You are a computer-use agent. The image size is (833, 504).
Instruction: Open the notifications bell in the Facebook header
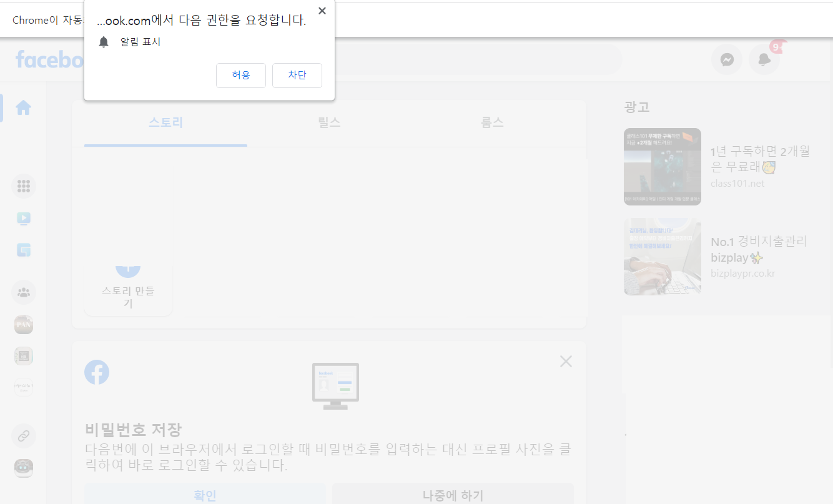point(764,59)
